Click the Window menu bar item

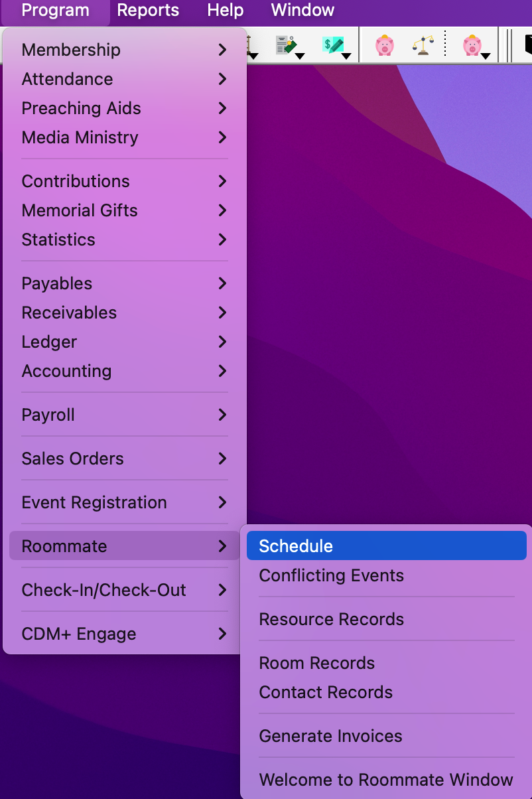302,10
